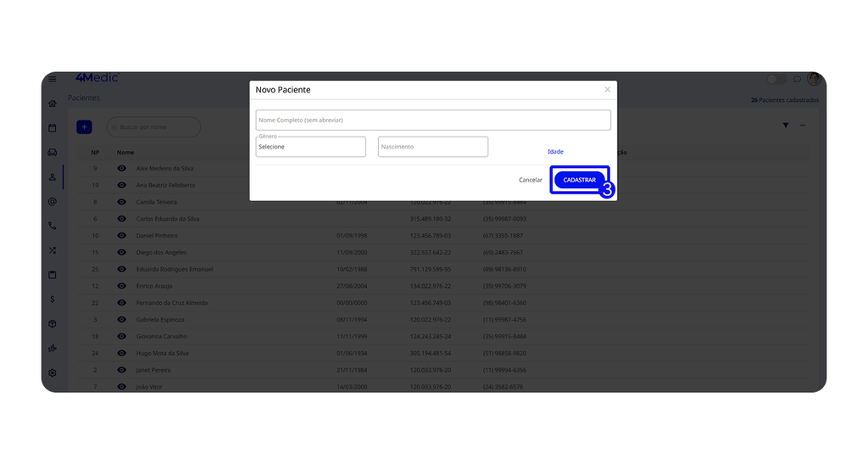Click eye icon for Daniel Pinheiro

(x=122, y=236)
